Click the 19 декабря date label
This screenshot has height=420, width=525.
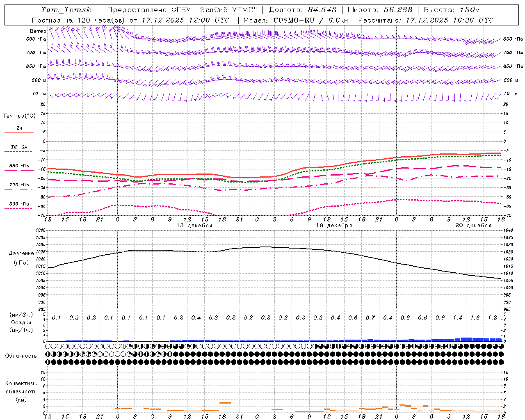pos(334,226)
